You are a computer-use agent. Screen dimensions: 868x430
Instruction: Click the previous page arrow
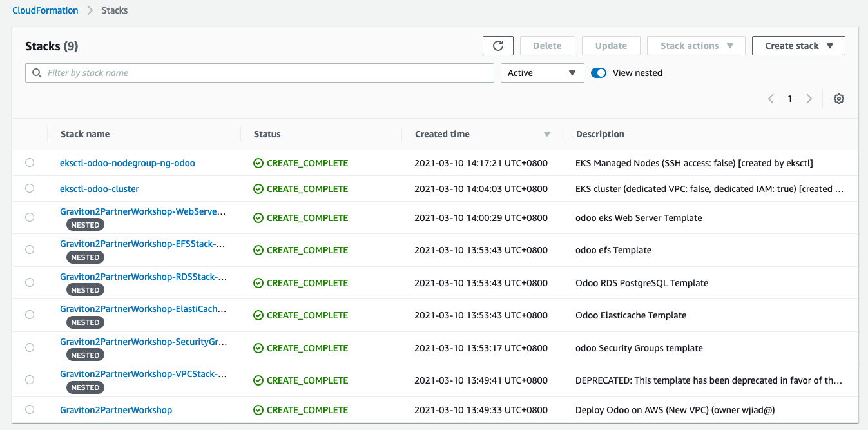[771, 98]
